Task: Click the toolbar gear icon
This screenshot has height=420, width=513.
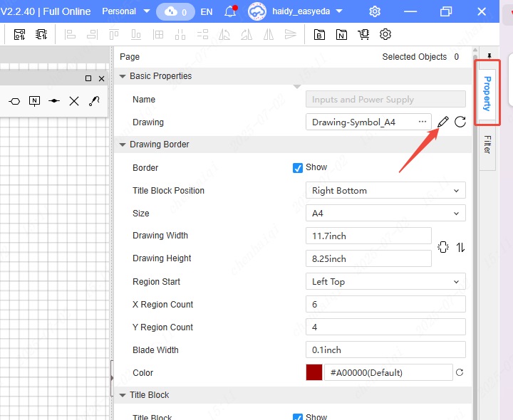Action: coord(385,34)
